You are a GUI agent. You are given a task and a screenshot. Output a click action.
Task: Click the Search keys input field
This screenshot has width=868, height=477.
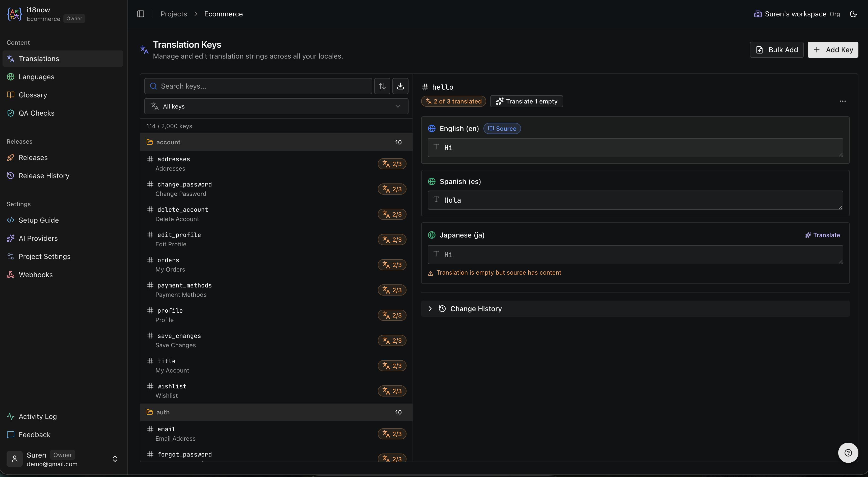258,86
